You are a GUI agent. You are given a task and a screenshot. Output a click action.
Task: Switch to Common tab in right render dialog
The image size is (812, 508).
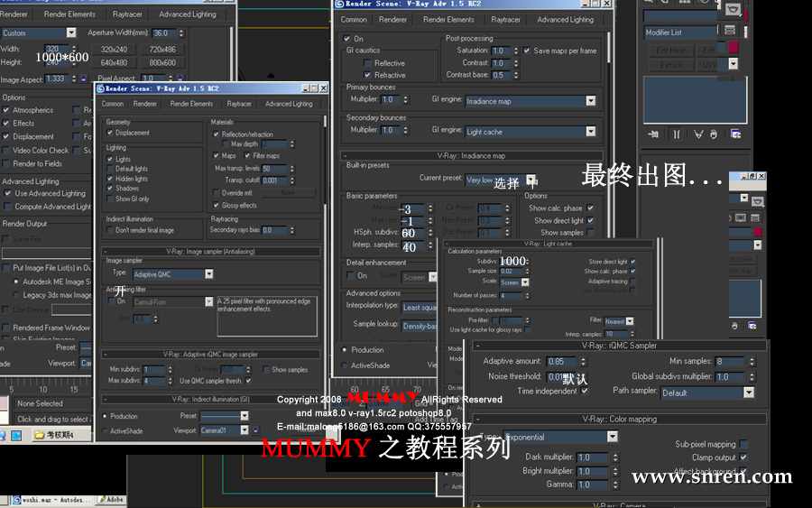tap(354, 20)
